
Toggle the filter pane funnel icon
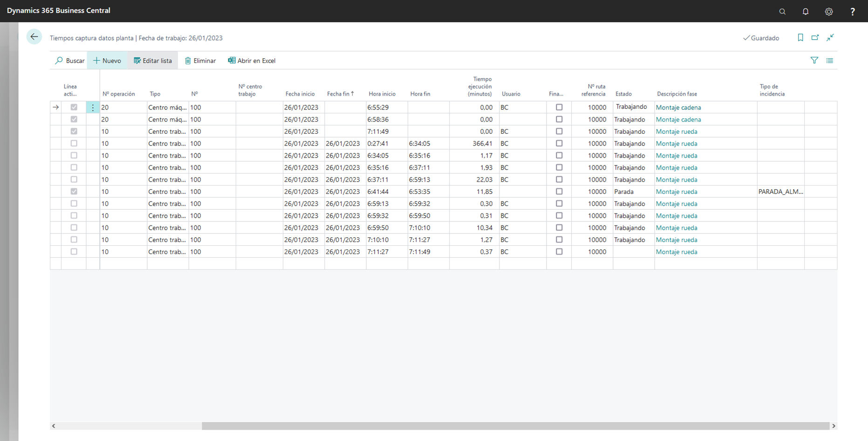(814, 61)
